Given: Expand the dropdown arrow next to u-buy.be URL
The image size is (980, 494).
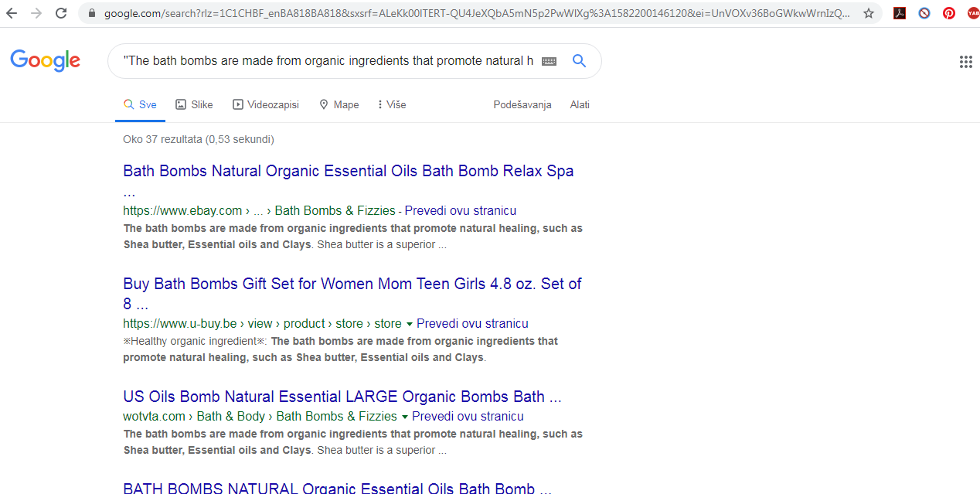Looking at the screenshot, I should tap(410, 324).
